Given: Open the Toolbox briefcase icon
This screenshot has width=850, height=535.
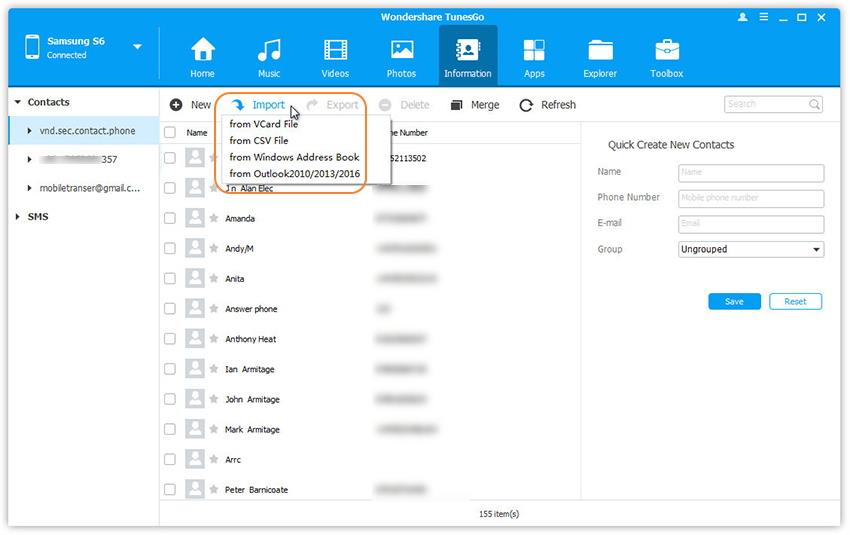Looking at the screenshot, I should [666, 50].
